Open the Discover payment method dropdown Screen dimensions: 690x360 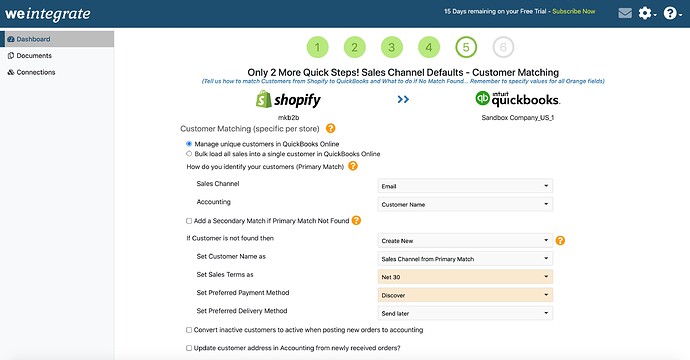(465, 295)
